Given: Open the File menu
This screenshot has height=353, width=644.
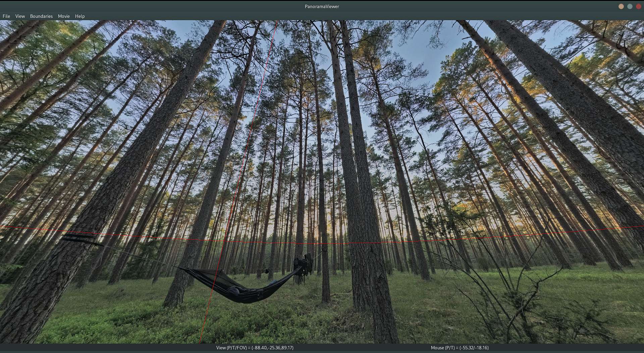Looking at the screenshot, I should pos(6,16).
